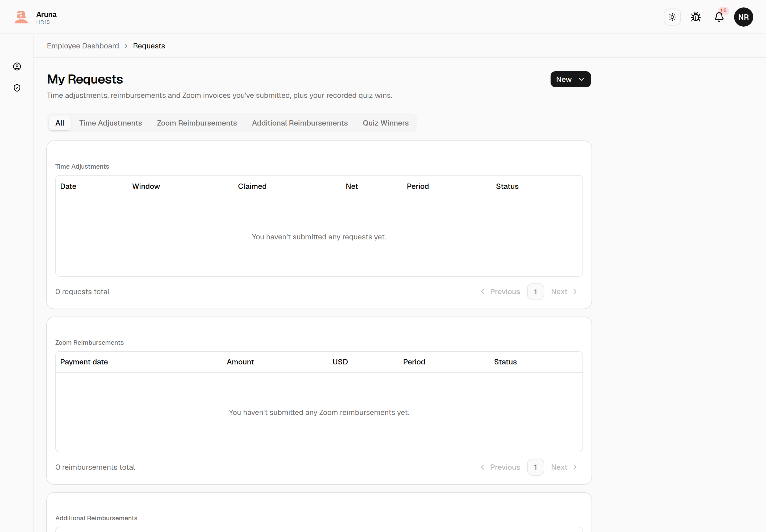
Task: Click the USD column header
Action: click(340, 362)
